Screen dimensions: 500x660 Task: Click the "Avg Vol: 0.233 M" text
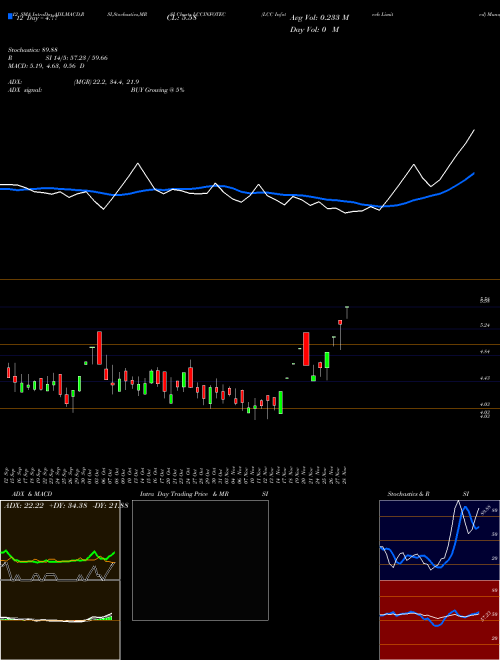[x=319, y=18]
